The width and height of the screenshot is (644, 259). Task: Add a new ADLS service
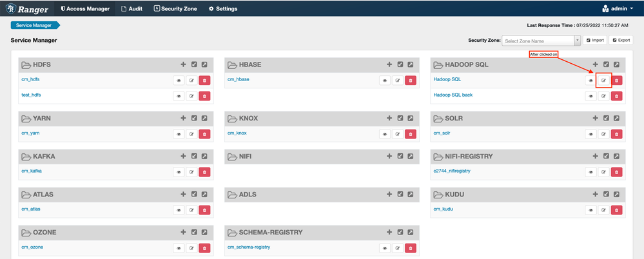389,194
